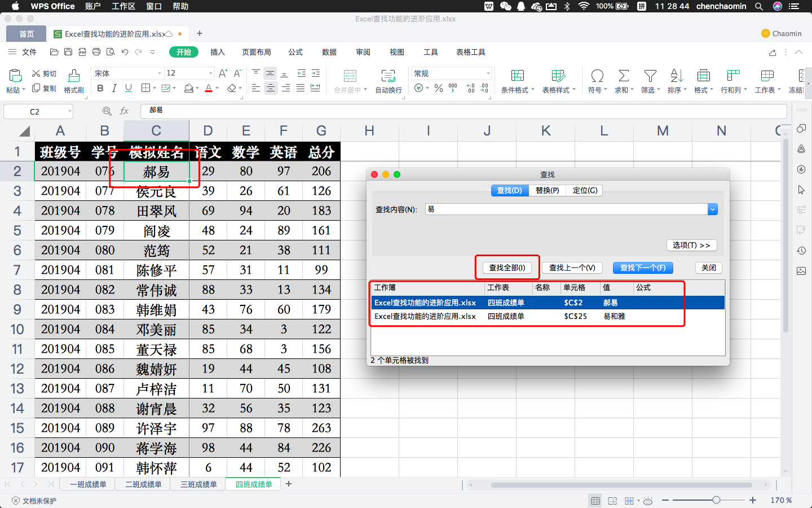Copy selection with the 复制 tool
This screenshot has height=508, width=812.
[x=44, y=88]
